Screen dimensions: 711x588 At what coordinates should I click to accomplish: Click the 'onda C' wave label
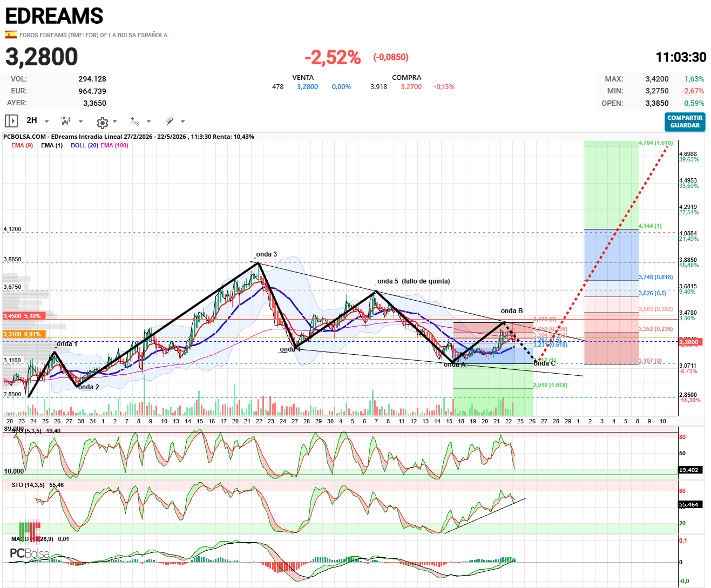[x=544, y=363]
